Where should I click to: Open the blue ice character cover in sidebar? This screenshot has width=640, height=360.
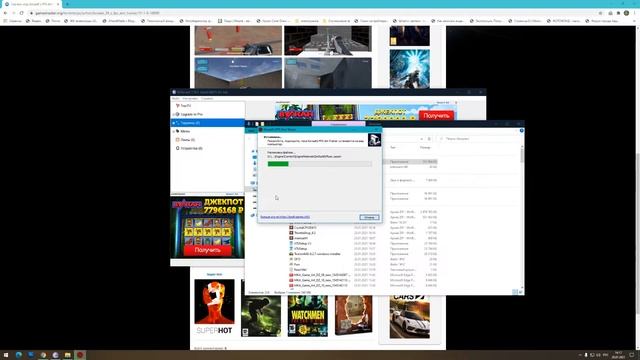point(409,69)
